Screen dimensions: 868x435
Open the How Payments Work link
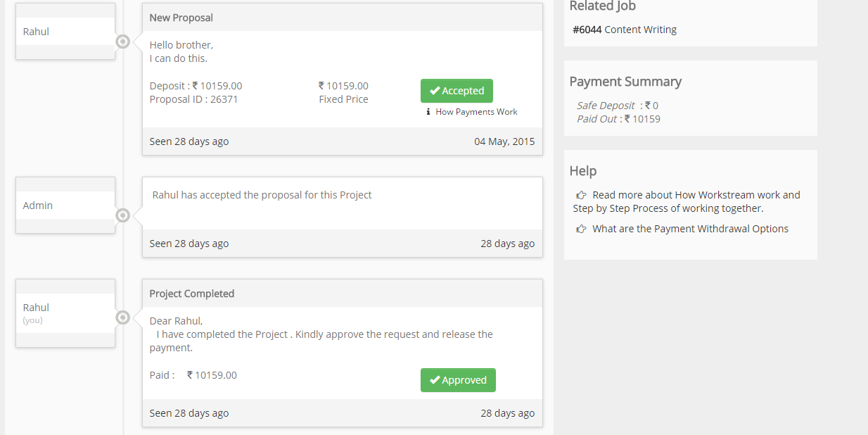pos(476,112)
